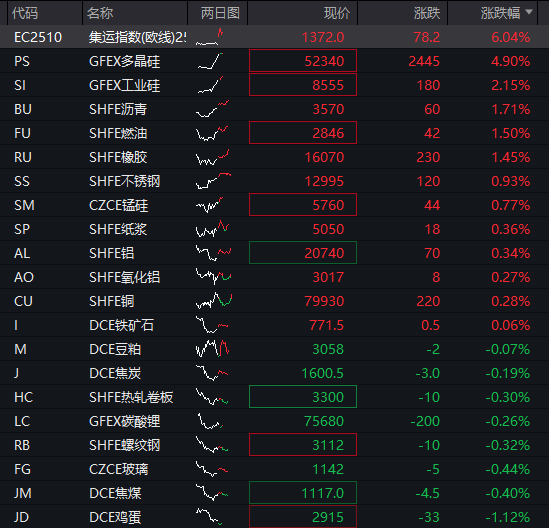Select the SHFE不锈钢 name cell

(124, 181)
